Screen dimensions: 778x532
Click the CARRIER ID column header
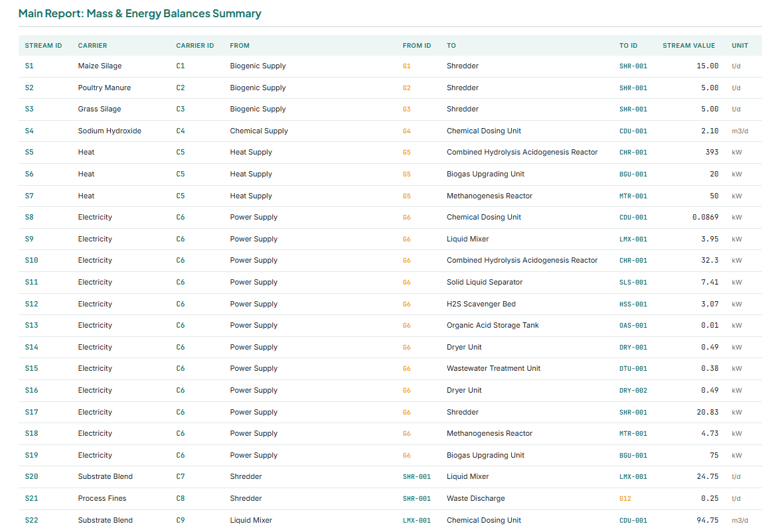(195, 46)
